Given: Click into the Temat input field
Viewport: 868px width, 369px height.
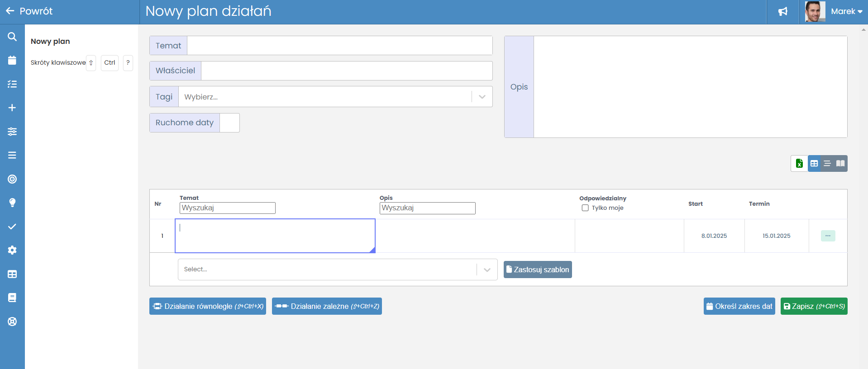Looking at the screenshot, I should click(x=339, y=46).
